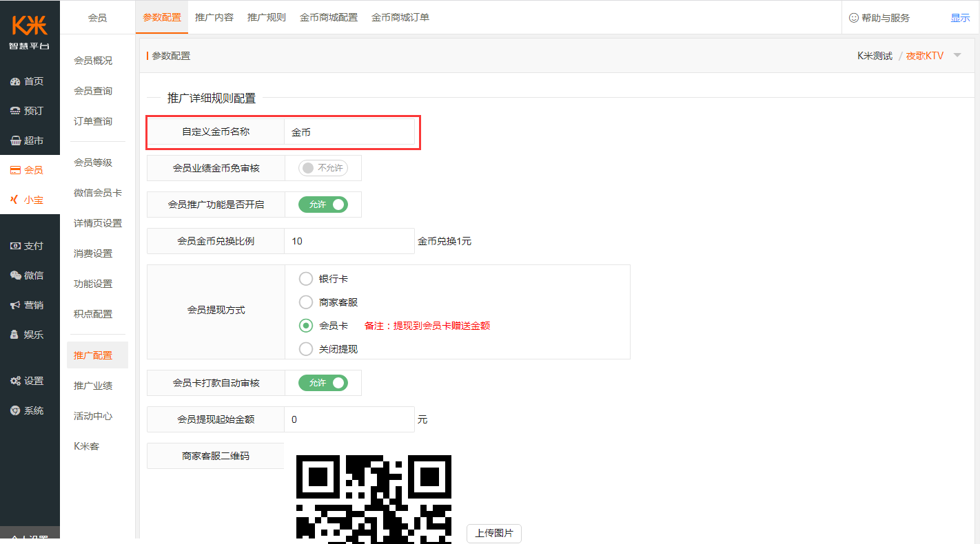Viewport: 980px width, 544px height.
Task: Switch to the 金币商城订单 tab
Action: coord(400,17)
